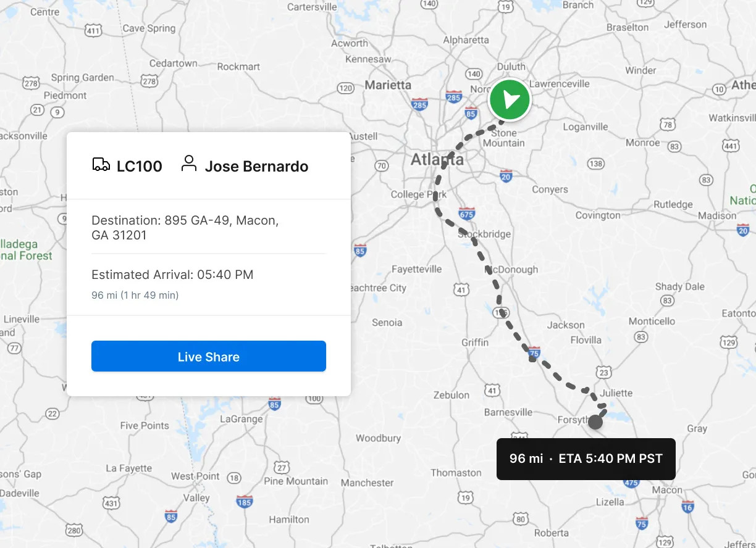Click the Interstate 675 shield near Stockbridge

[467, 214]
